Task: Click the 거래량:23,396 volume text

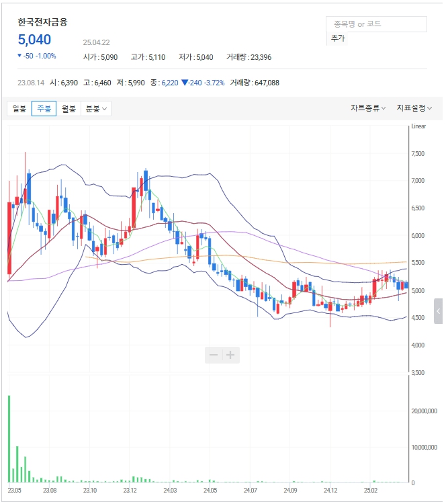Action: (249, 57)
